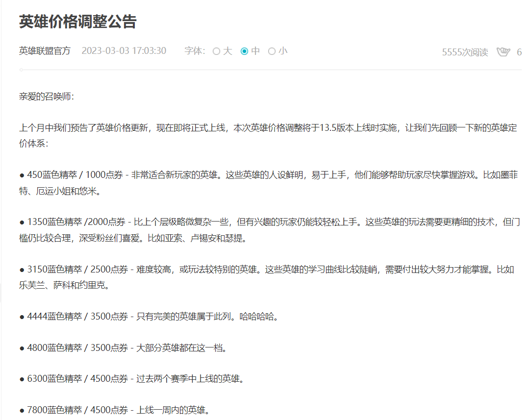Click the 3150蓝色精萃 / 2500点券 line
Image resolution: width=530 pixels, height=420 pixels.
point(267,270)
